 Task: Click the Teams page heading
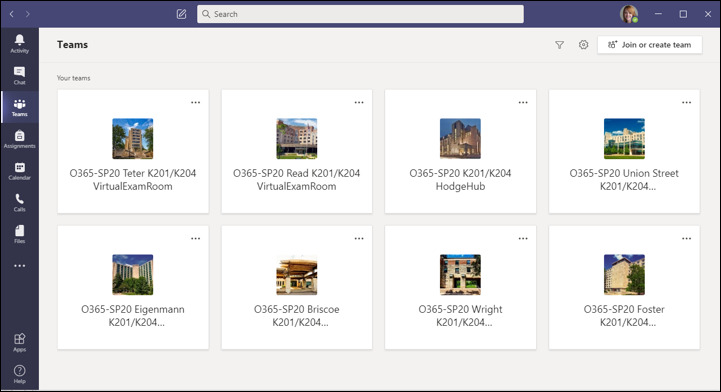(72, 45)
